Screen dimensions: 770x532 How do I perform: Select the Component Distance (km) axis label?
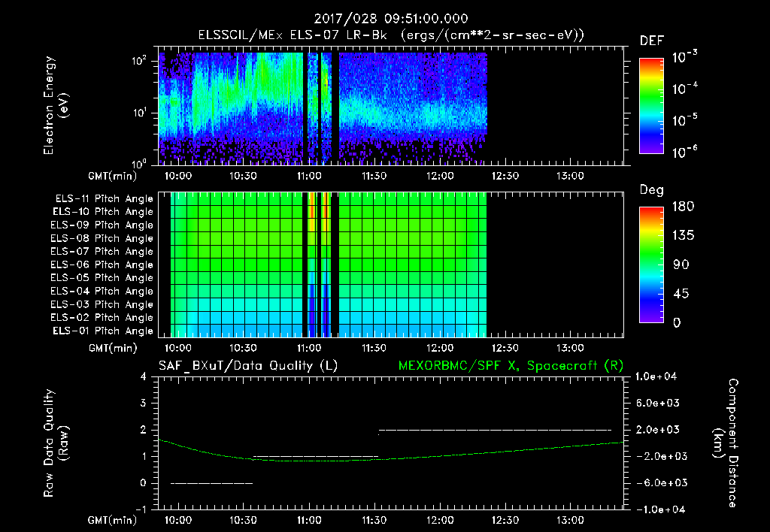pos(726,443)
